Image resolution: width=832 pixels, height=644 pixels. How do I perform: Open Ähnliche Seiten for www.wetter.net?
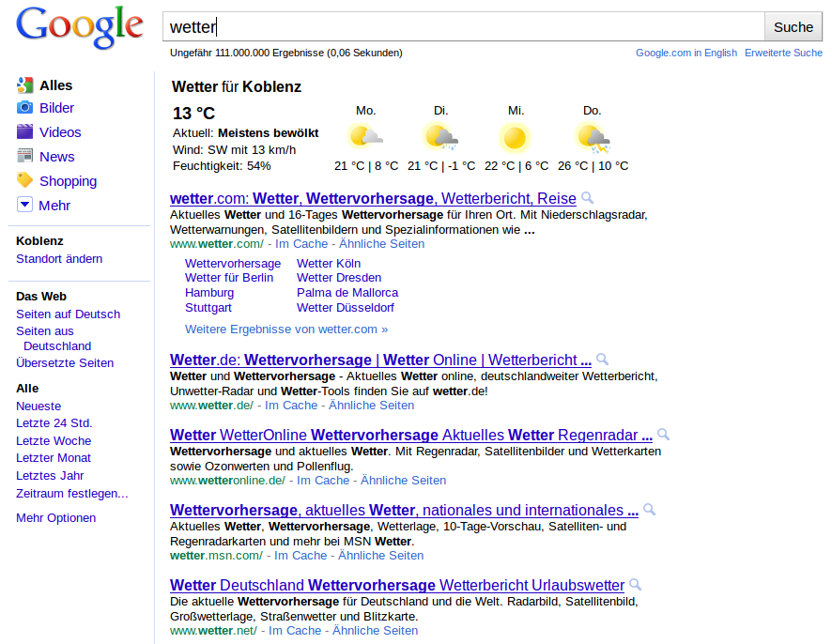coord(375,631)
